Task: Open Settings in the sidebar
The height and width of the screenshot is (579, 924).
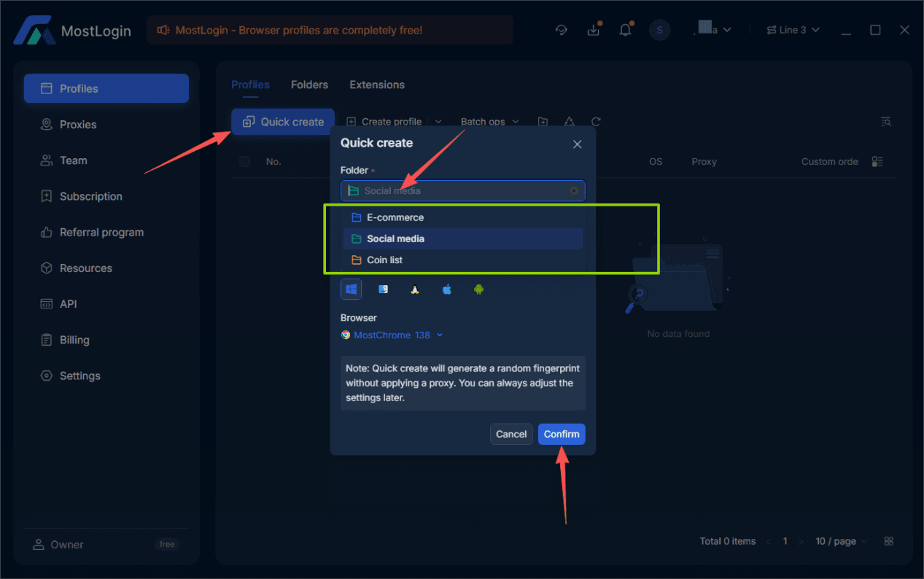Action: [106, 376]
